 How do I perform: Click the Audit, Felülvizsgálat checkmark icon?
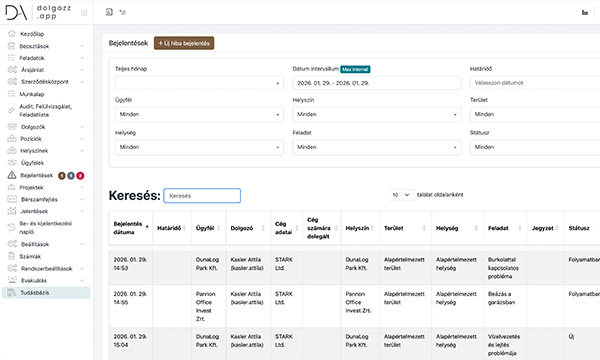pos(11,110)
